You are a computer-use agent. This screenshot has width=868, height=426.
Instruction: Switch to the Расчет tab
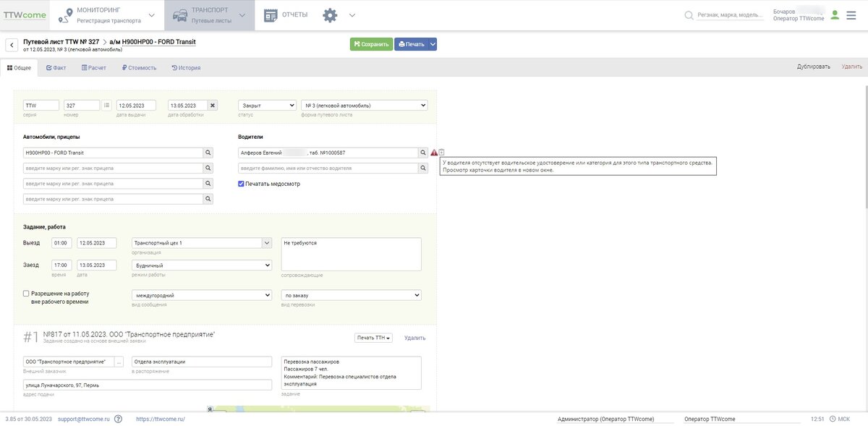(x=94, y=67)
